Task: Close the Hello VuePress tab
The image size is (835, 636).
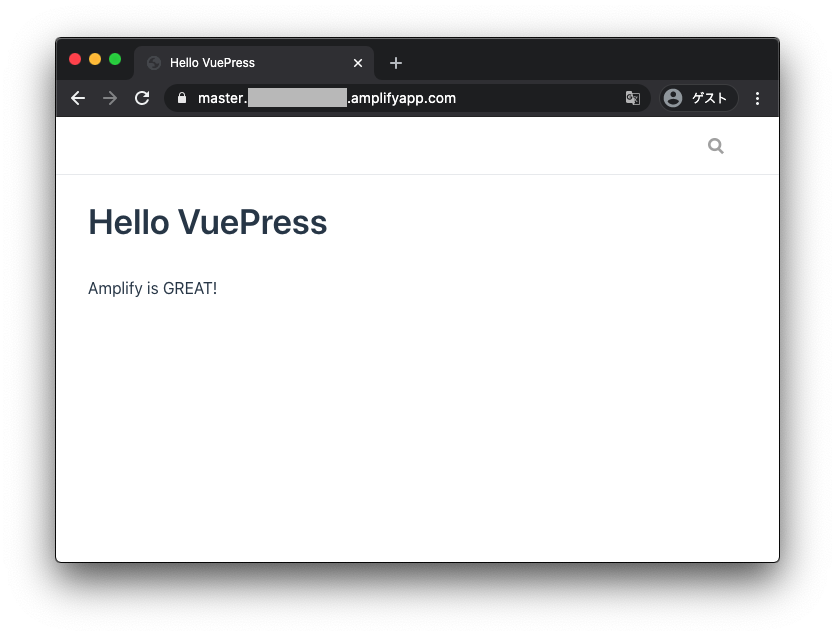Action: coord(358,63)
